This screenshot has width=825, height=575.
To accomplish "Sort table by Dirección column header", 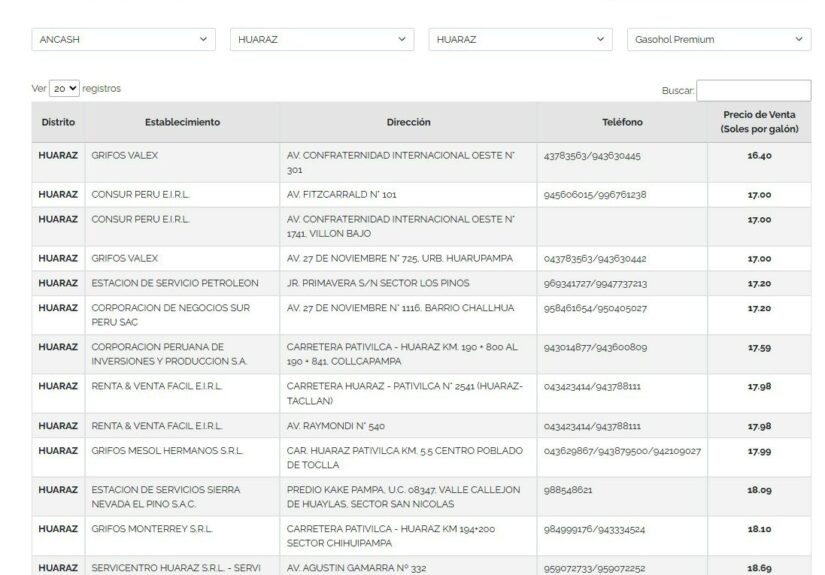I will [408, 122].
